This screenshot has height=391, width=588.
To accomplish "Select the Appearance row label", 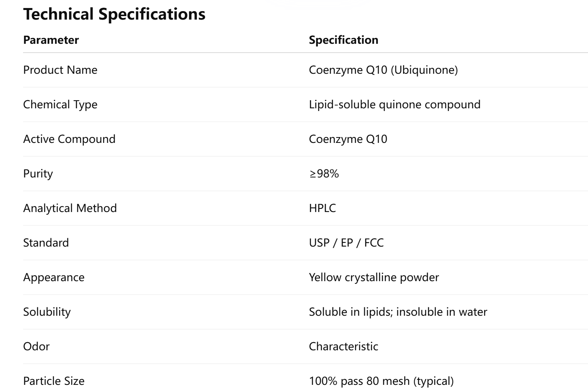I will coord(53,277).
